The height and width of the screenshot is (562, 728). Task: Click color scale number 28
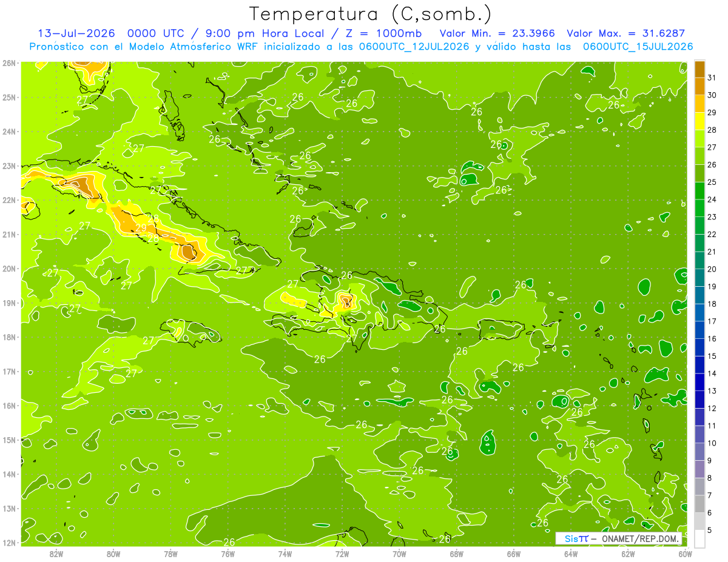click(712, 130)
